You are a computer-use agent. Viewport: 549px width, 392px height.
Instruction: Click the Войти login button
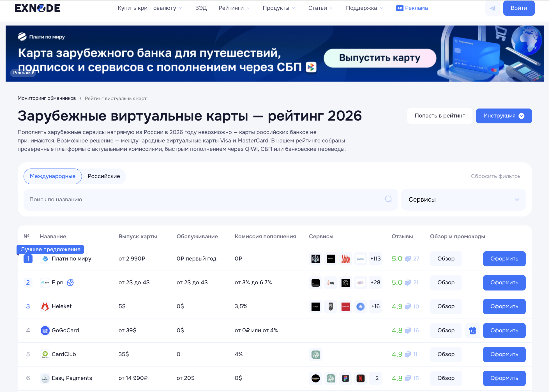click(x=518, y=8)
